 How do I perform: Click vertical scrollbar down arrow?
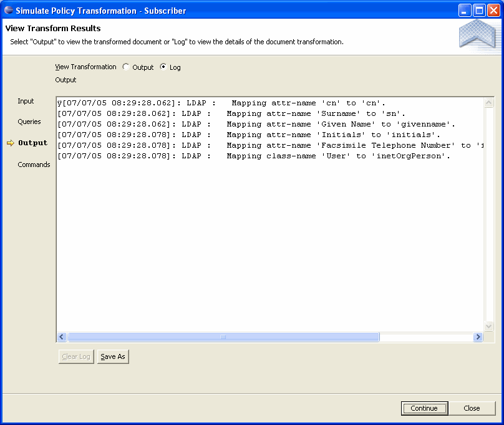pos(488,327)
